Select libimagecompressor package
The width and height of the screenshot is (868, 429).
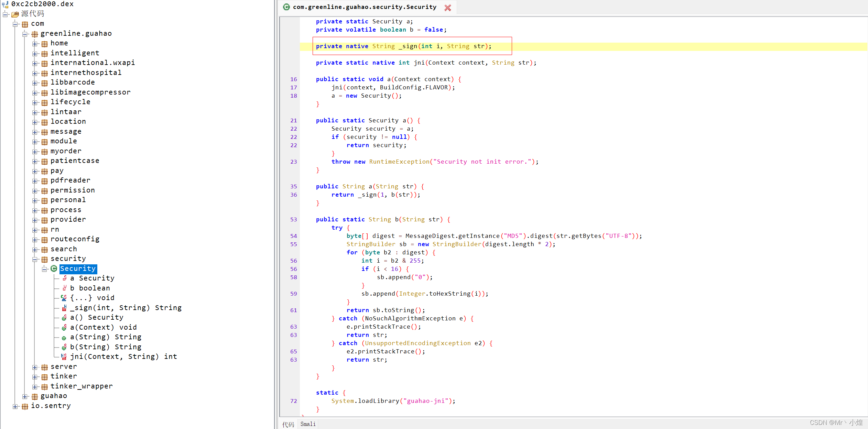90,92
